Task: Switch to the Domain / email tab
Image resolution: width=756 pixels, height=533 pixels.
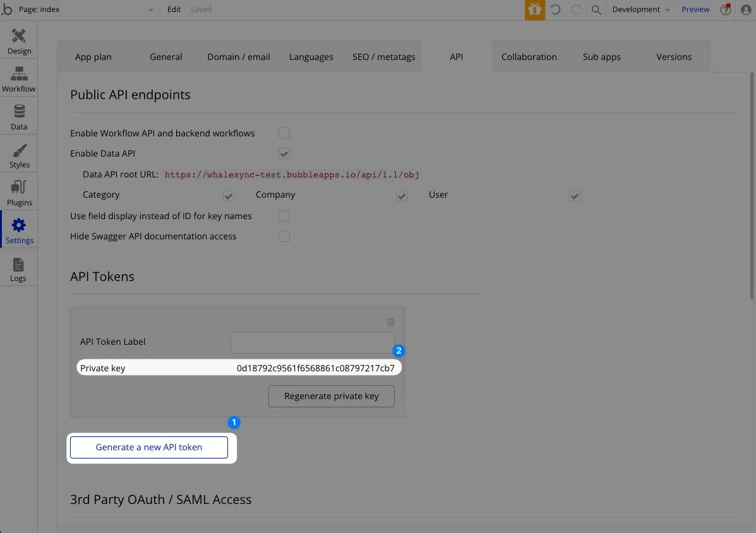Action: [239, 57]
